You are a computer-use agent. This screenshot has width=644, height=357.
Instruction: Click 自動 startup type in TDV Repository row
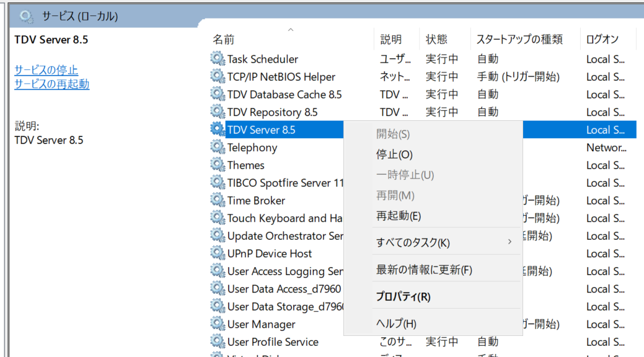pos(488,112)
